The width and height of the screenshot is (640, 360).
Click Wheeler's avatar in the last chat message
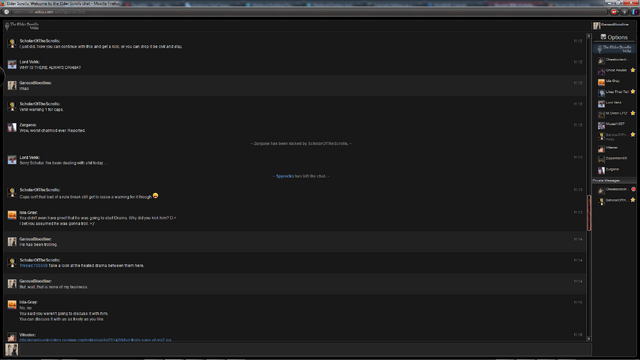pos(12,337)
